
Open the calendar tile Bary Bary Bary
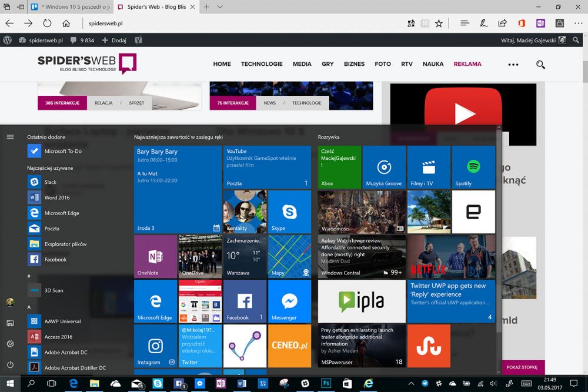pyautogui.click(x=178, y=189)
